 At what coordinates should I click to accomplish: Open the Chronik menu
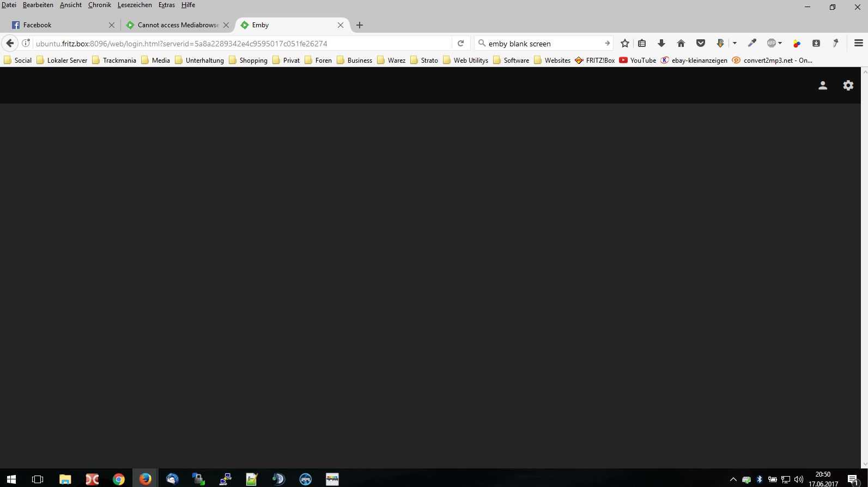(100, 5)
